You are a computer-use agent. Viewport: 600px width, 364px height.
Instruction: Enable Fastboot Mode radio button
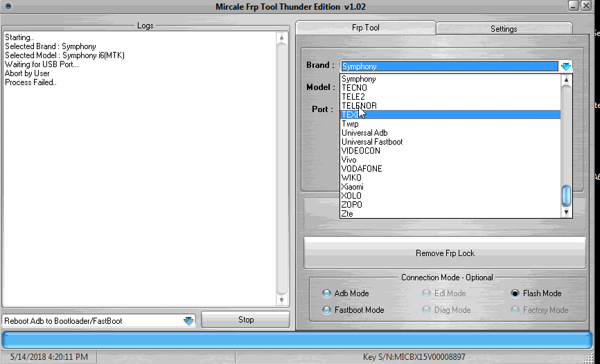[326, 310]
